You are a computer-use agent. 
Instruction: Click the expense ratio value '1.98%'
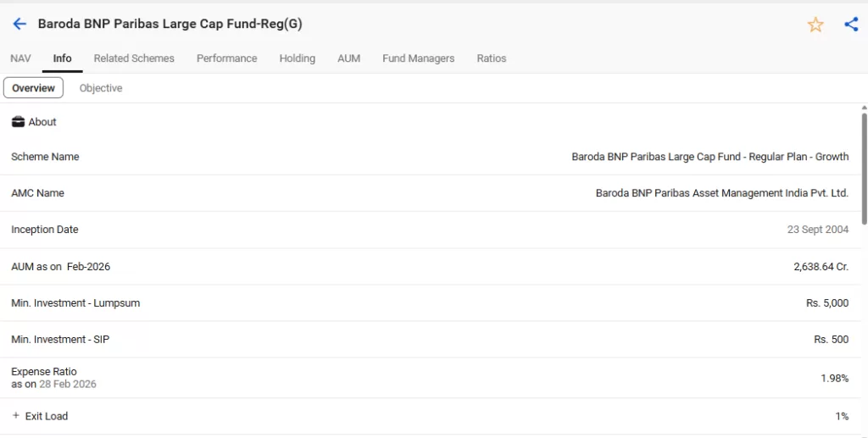(834, 378)
